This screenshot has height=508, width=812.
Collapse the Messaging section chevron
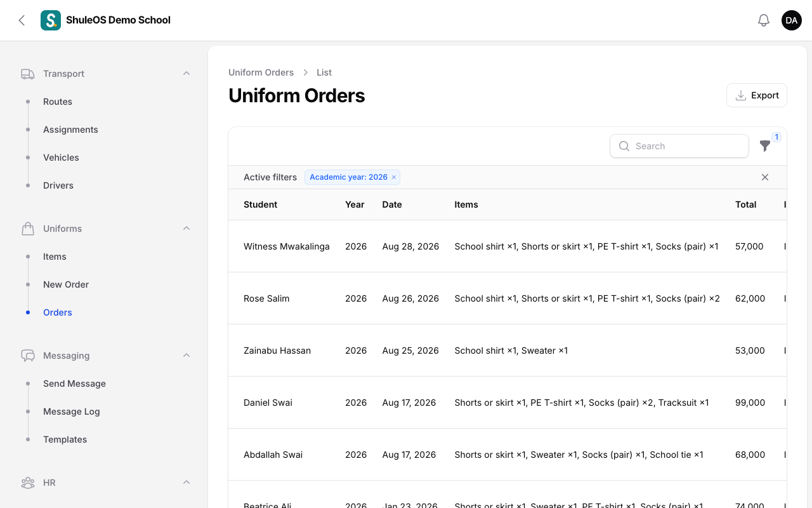coord(187,356)
